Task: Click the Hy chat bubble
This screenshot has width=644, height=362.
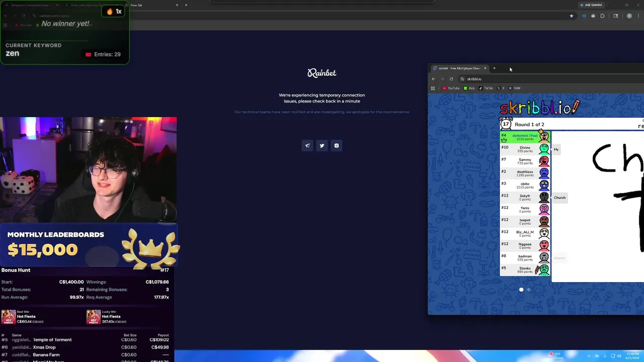Action: click(x=556, y=149)
